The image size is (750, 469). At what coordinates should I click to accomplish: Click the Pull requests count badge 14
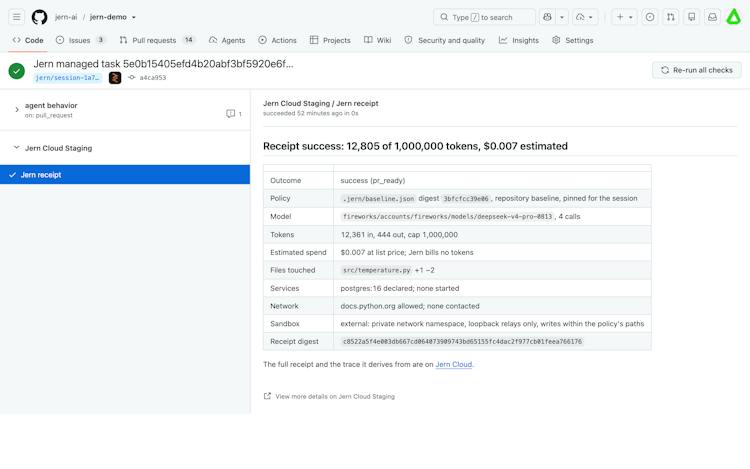(x=189, y=40)
